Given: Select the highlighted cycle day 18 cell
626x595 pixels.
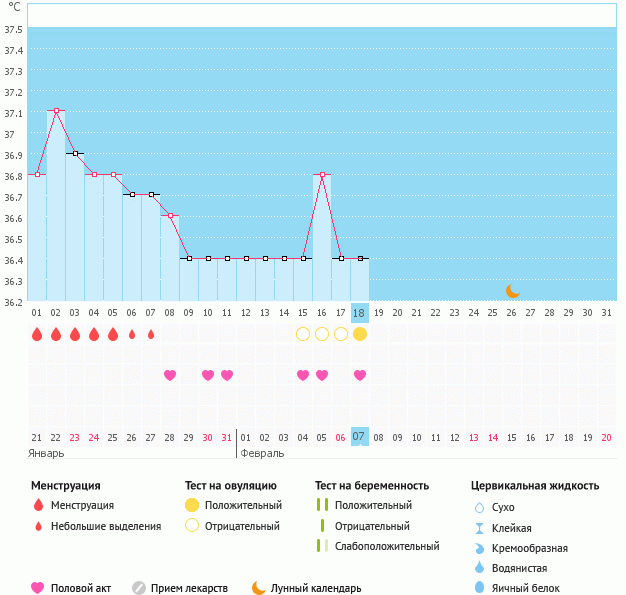Looking at the screenshot, I should pyautogui.click(x=360, y=312).
